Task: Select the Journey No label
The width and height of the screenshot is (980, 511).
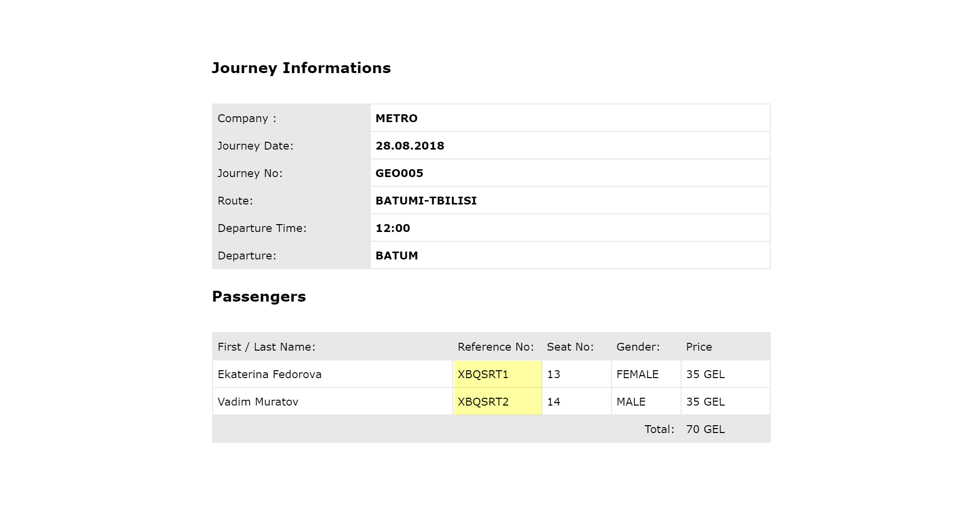Action: point(250,173)
